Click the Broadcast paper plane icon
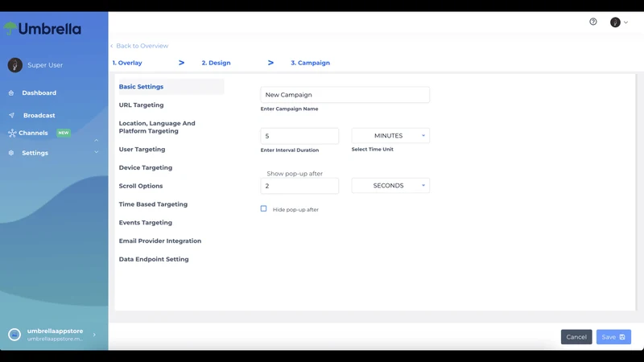 (x=11, y=115)
